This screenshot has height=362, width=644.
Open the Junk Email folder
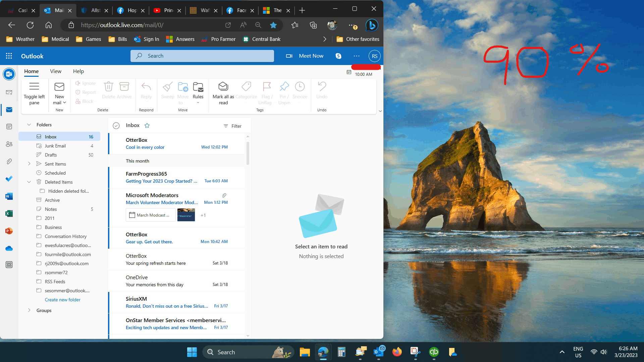tap(59, 146)
